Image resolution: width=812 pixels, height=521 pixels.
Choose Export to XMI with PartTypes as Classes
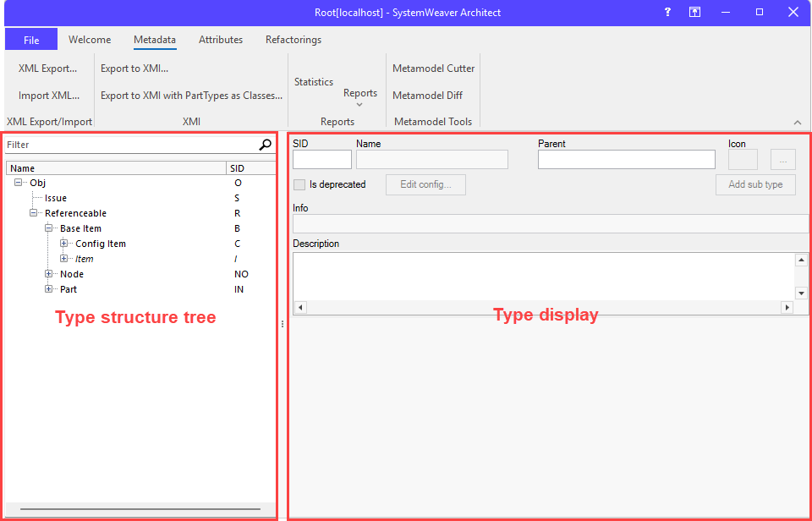click(x=192, y=96)
